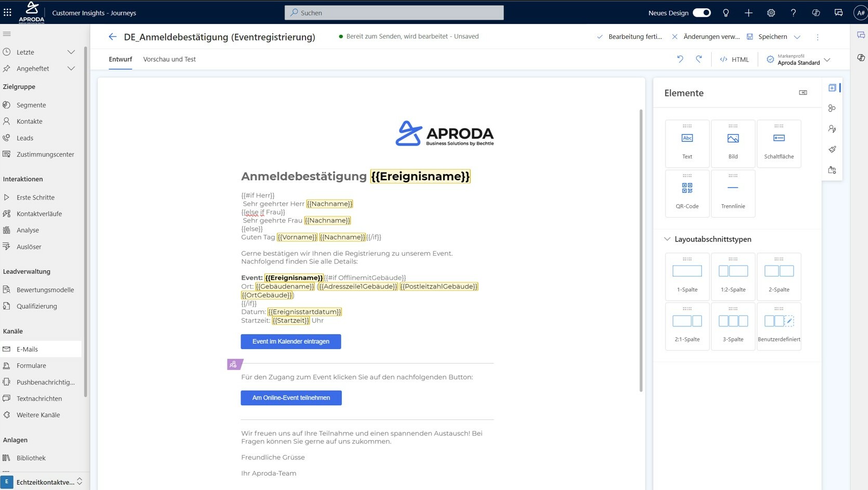Image resolution: width=868 pixels, height=490 pixels.
Task: Open the HTML code view
Action: pyautogui.click(x=734, y=59)
